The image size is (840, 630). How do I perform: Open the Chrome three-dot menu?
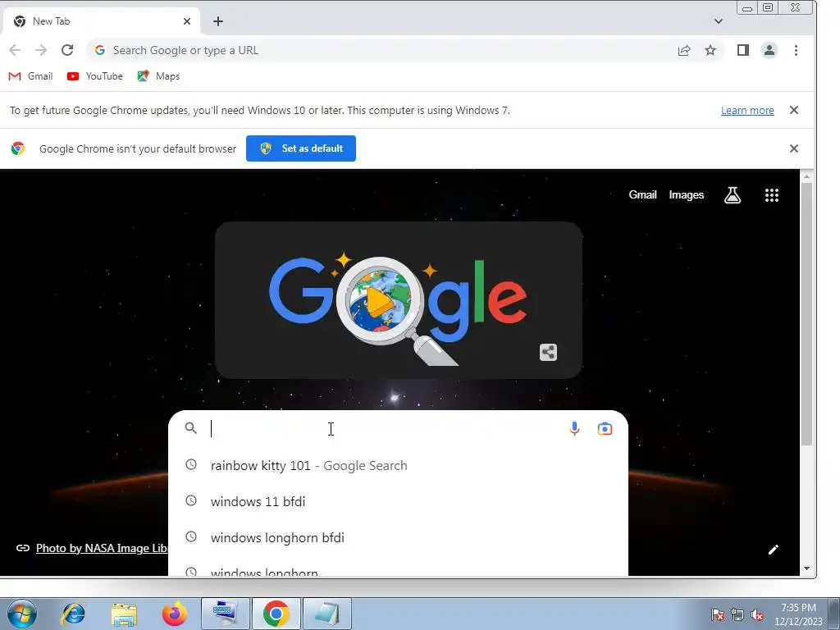click(x=796, y=50)
